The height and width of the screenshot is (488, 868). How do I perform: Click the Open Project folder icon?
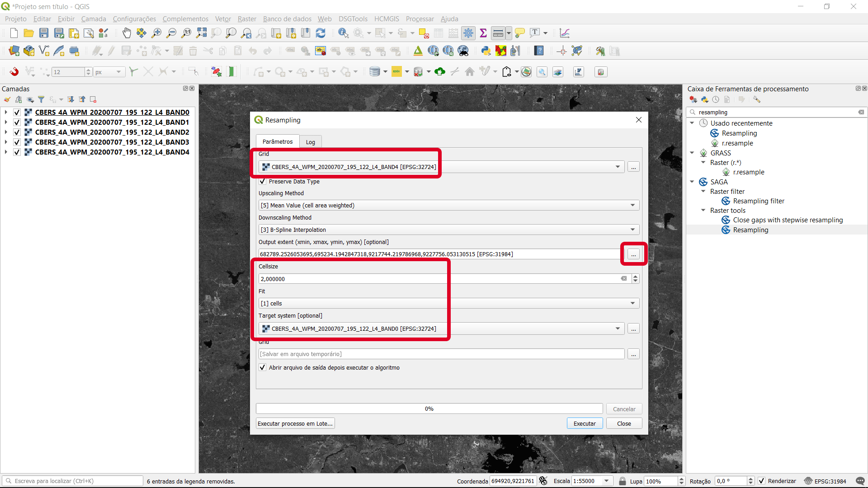coord(29,33)
